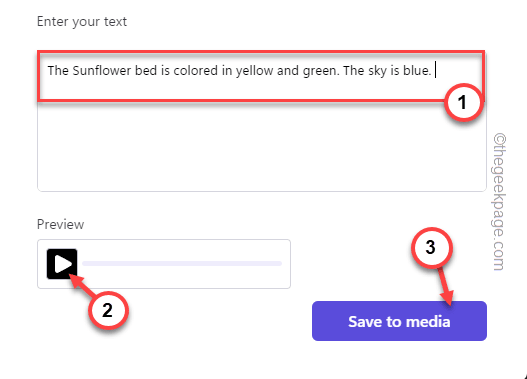Click the numbered marker 3 circle
Image resolution: width=527 pixels, height=379 pixels.
coord(431,247)
